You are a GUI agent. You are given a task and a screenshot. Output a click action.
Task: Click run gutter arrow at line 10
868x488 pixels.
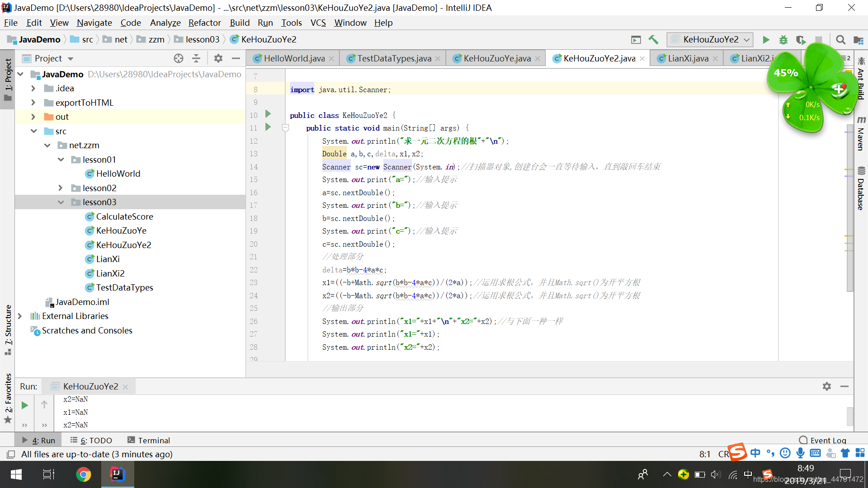[268, 114]
